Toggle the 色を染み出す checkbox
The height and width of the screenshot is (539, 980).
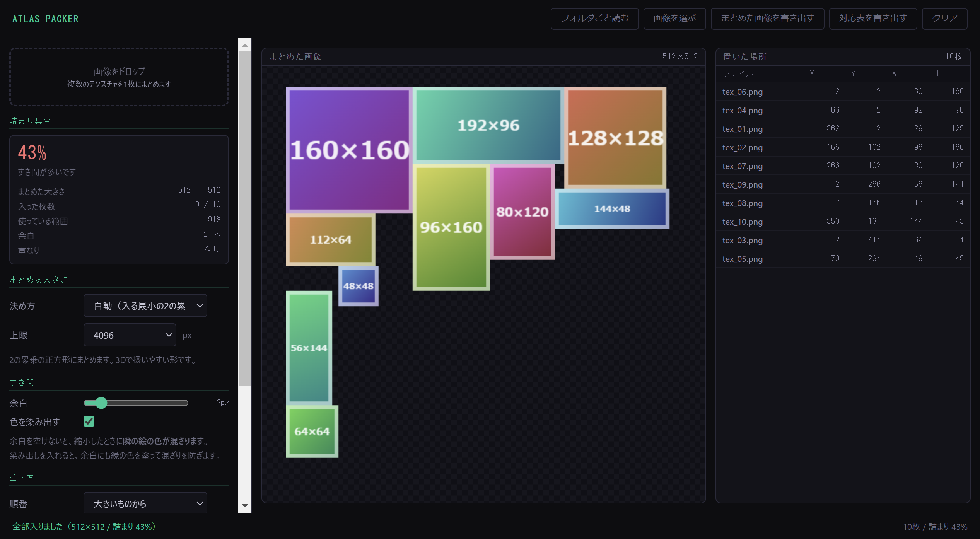(x=89, y=421)
